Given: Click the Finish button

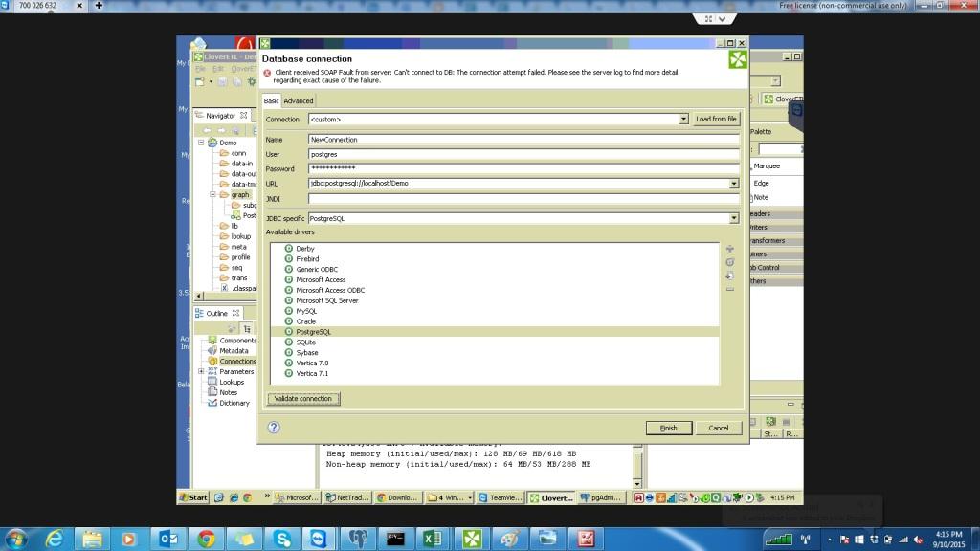Looking at the screenshot, I should [x=669, y=428].
